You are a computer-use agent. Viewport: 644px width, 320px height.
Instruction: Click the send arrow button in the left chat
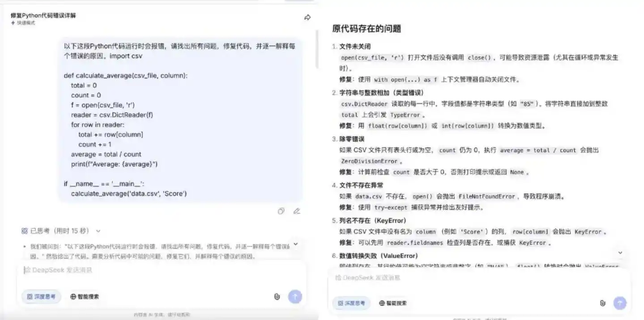point(295,297)
